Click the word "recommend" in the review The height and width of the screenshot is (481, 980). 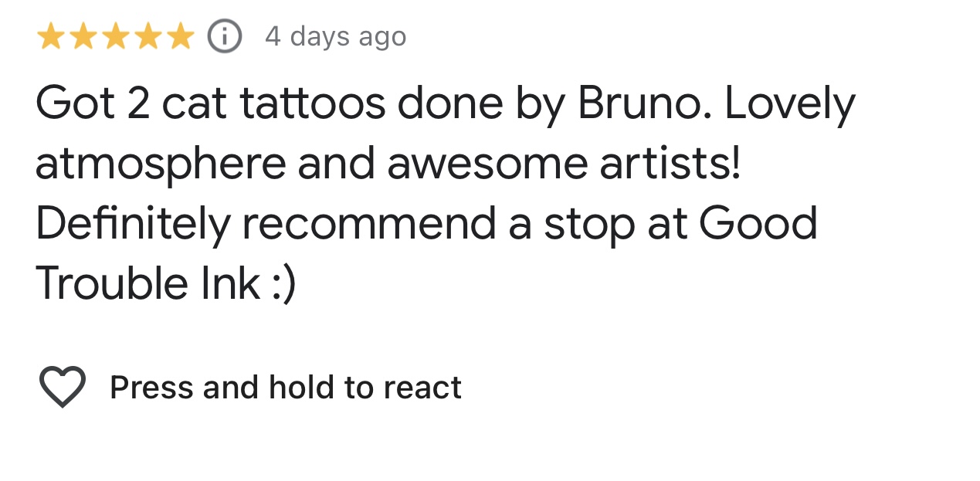369,224
